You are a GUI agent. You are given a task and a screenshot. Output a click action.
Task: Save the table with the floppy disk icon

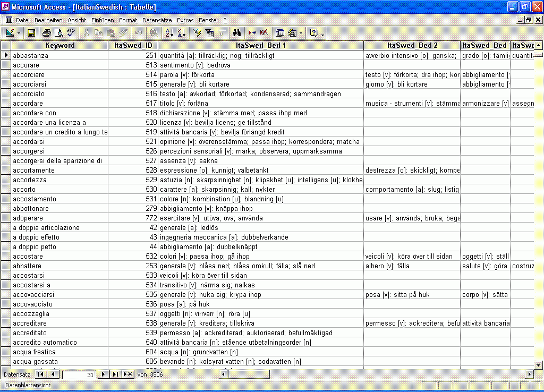click(x=31, y=33)
